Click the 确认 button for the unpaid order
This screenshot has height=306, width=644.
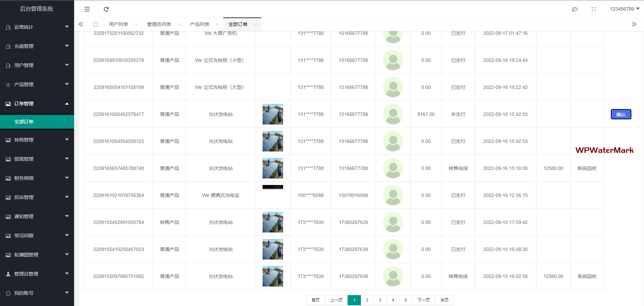tap(621, 115)
